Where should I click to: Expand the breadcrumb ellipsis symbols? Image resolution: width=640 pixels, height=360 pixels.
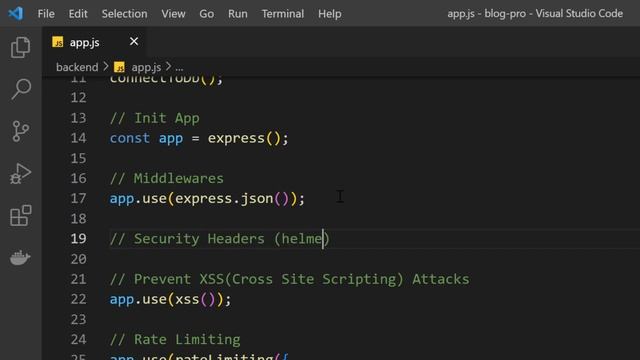[x=179, y=67]
